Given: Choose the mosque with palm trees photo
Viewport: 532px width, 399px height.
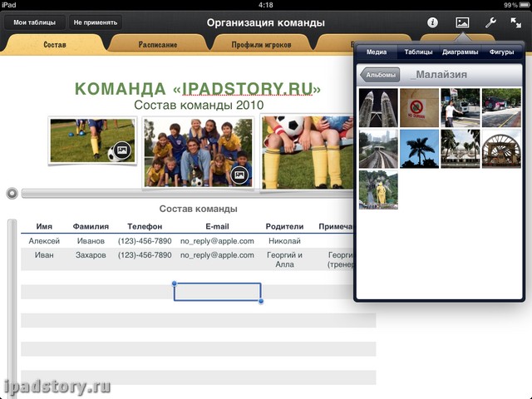Looking at the screenshot, I should tap(461, 149).
